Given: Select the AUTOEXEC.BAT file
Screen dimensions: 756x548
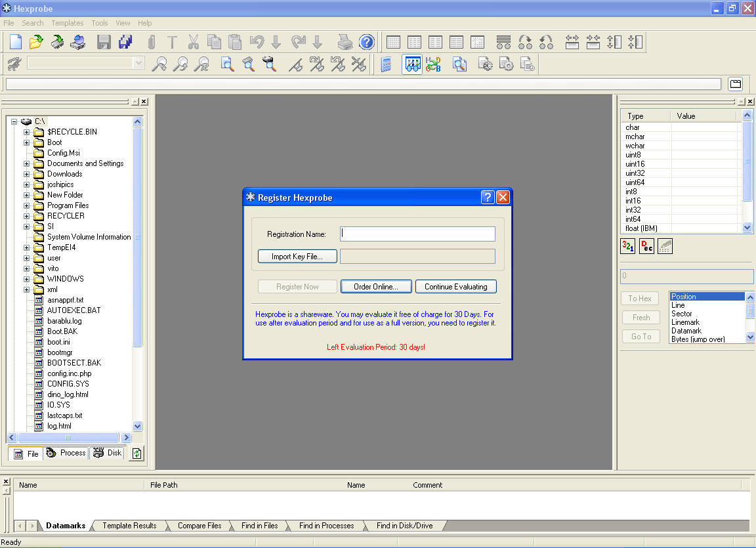Looking at the screenshot, I should (x=73, y=310).
